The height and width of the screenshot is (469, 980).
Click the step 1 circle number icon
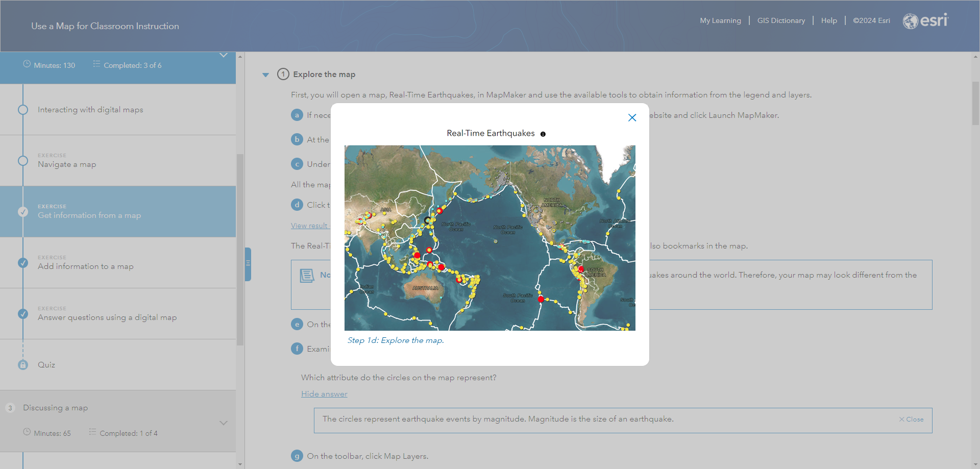pos(283,74)
